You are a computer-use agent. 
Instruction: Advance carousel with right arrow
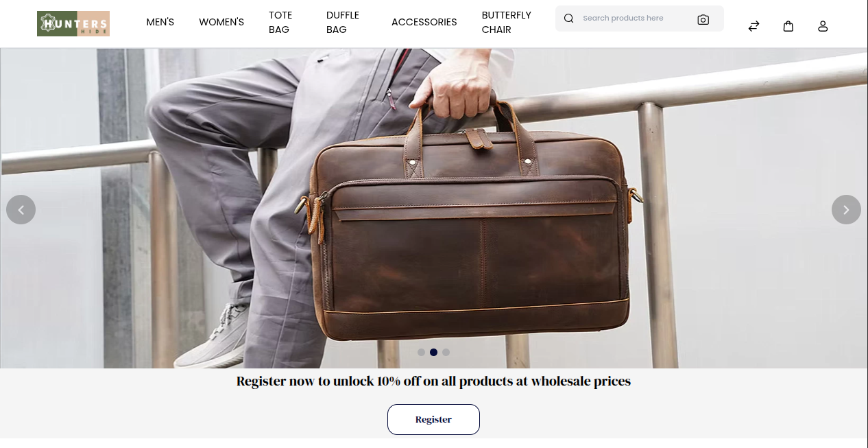click(x=846, y=210)
